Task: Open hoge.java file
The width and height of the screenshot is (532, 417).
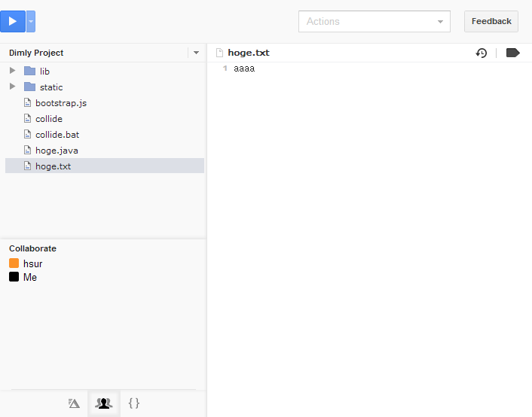Action: (56, 151)
